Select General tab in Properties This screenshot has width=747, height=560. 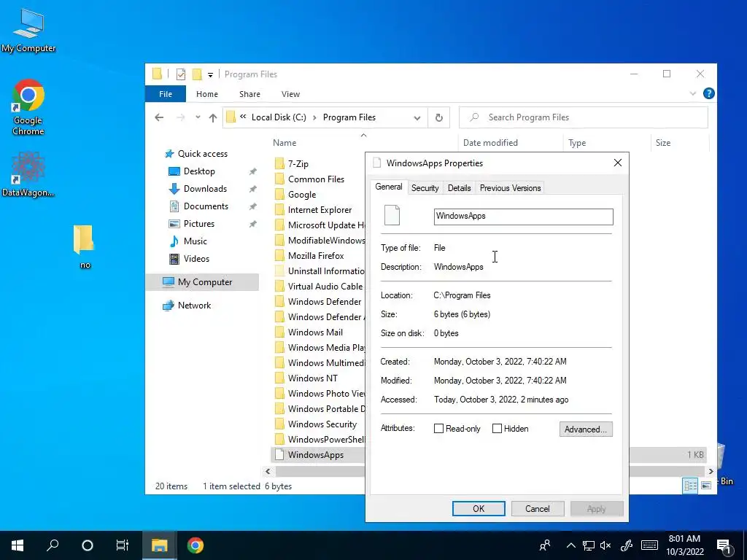coord(389,187)
